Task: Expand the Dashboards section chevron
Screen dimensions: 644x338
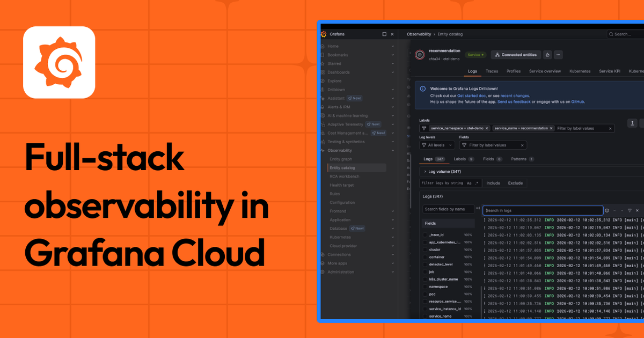Action: pos(393,72)
